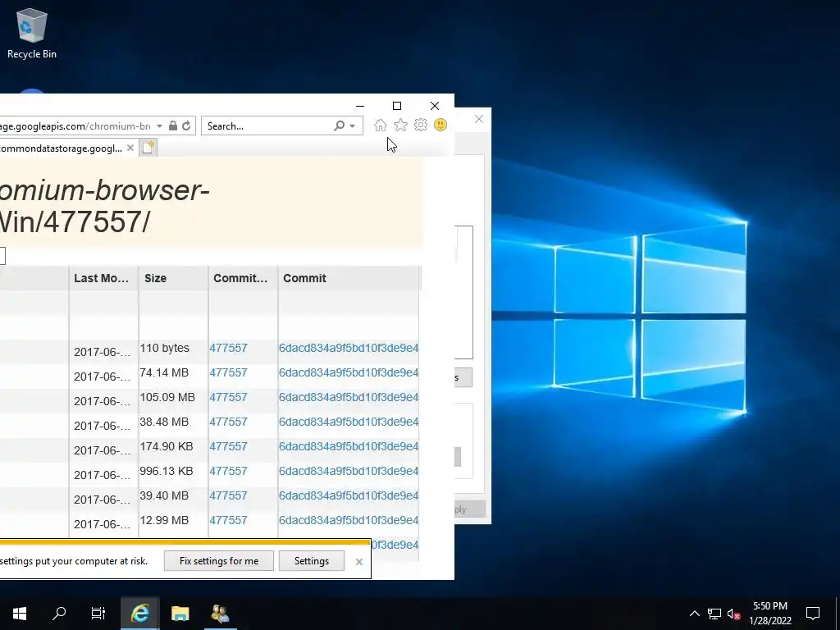
Task: Open File Explorer from the taskbar
Action: 180,614
